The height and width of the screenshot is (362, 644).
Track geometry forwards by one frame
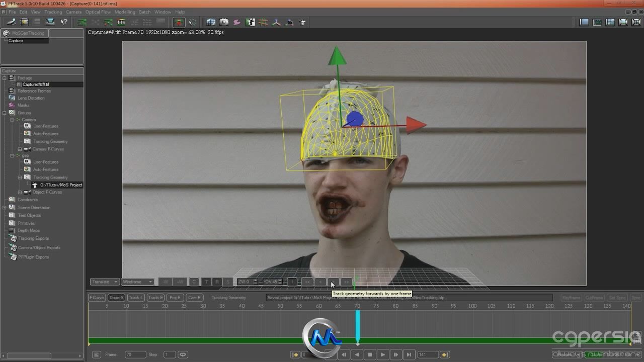point(333,282)
